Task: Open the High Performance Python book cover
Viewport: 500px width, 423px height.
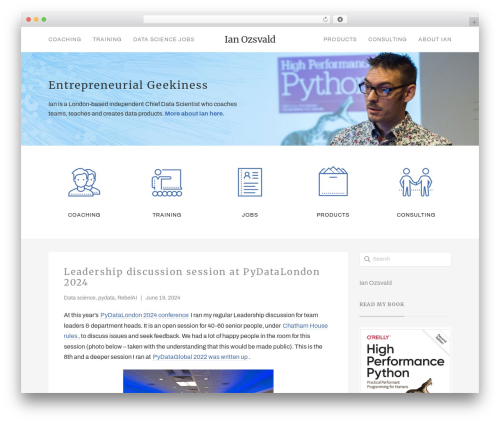Action: (x=405, y=361)
